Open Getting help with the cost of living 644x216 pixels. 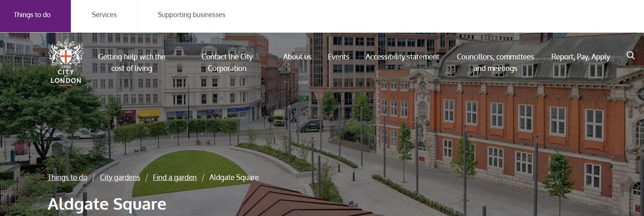(132, 62)
